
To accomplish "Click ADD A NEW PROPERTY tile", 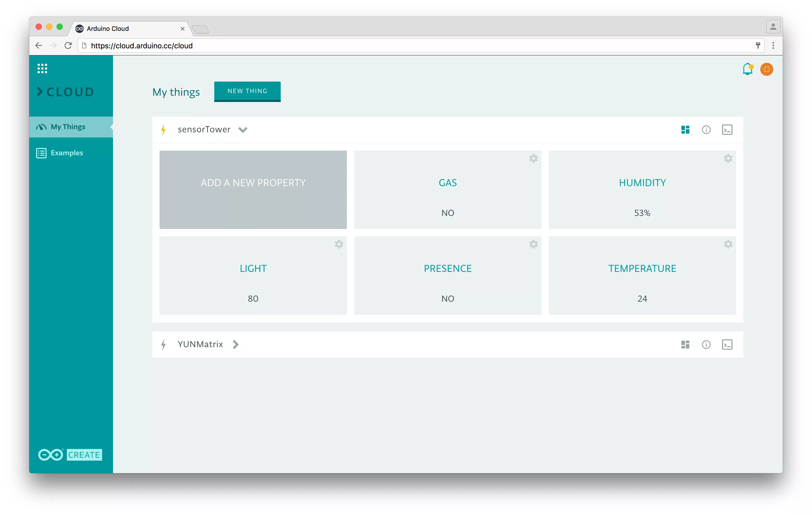I will point(253,189).
